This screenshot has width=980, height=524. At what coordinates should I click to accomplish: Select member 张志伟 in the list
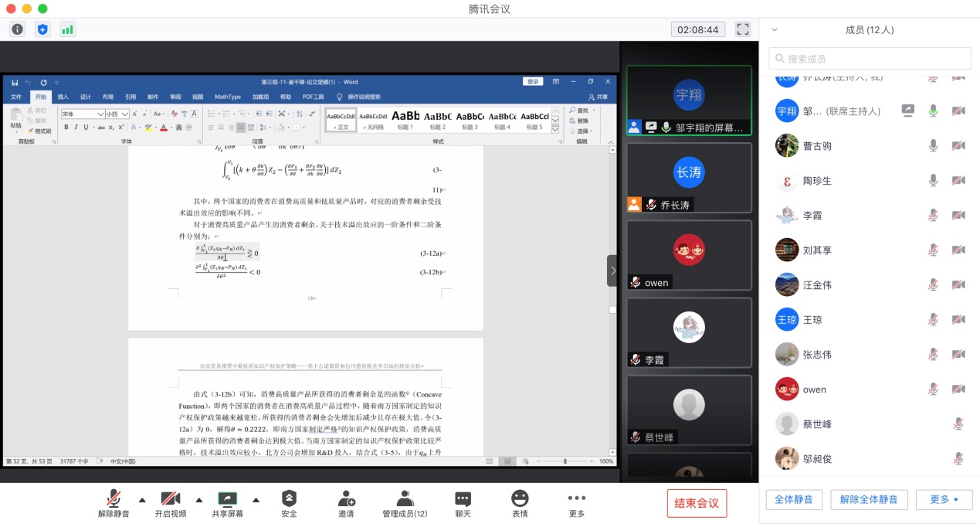click(x=870, y=354)
